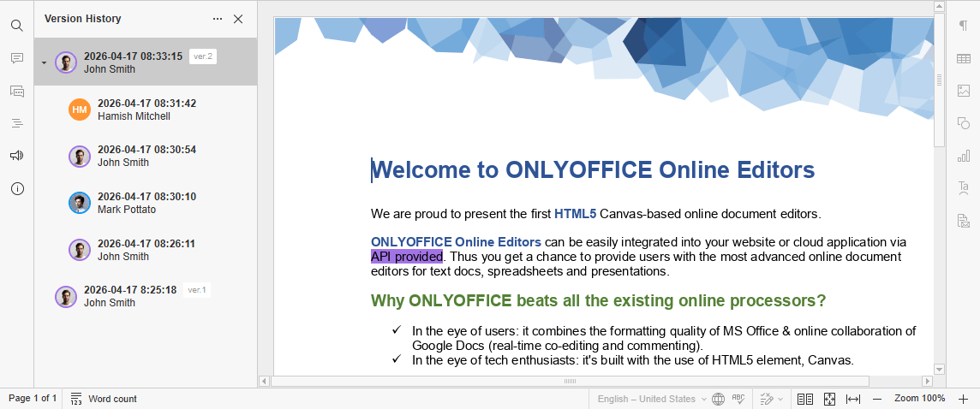Open paragraph settings in right sidebar
The image size is (980, 409).
(963, 26)
